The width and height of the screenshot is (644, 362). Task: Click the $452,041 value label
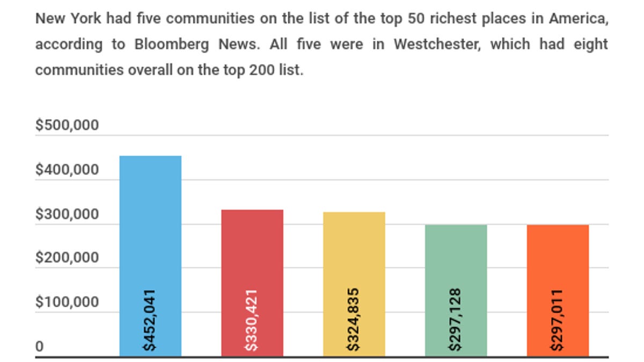[x=150, y=320]
